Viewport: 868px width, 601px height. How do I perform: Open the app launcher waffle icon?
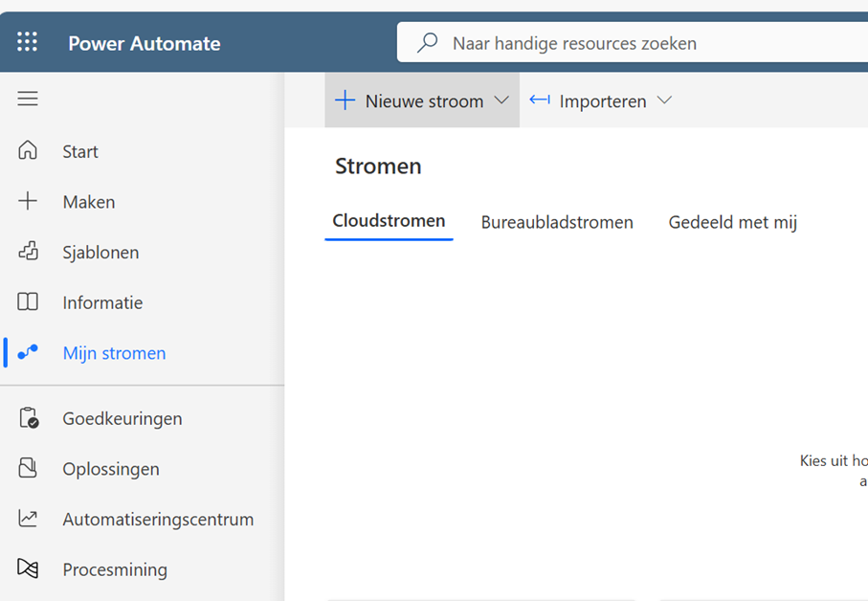[27, 42]
